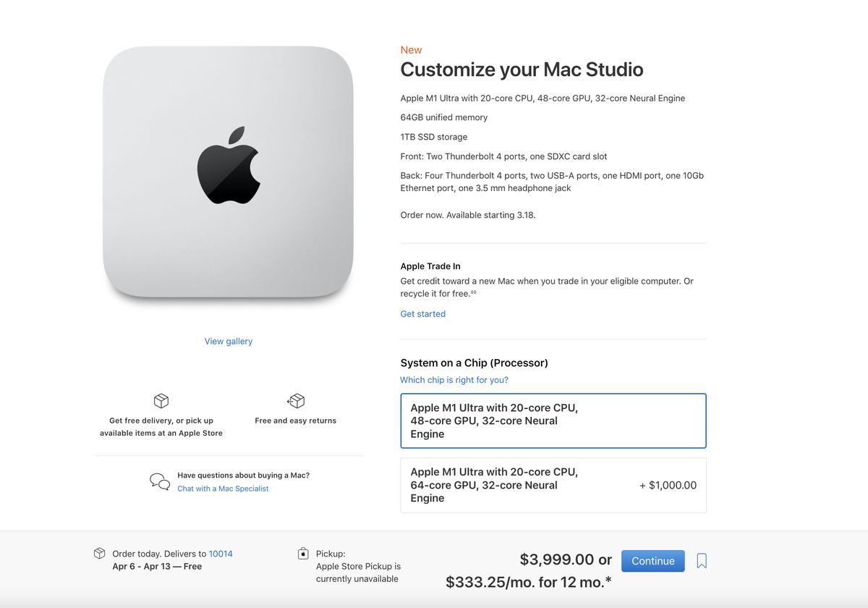Click the Apple logo on the Mac Studio image
Screen dimensions: 868x608
tap(229, 166)
